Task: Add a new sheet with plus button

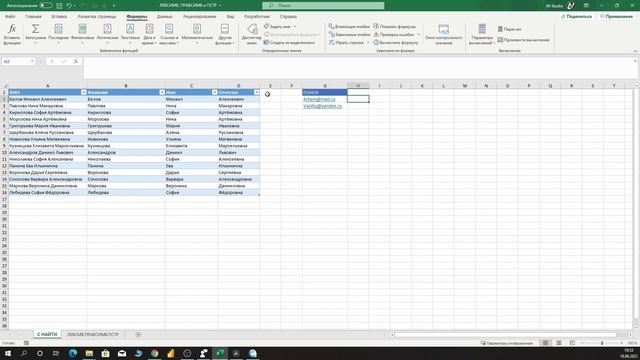Action: click(138, 335)
